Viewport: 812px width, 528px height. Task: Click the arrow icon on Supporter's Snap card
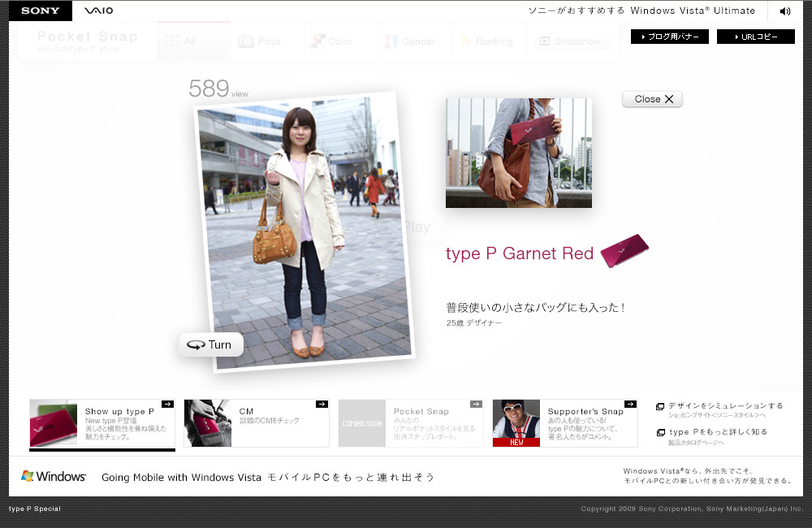coord(630,405)
